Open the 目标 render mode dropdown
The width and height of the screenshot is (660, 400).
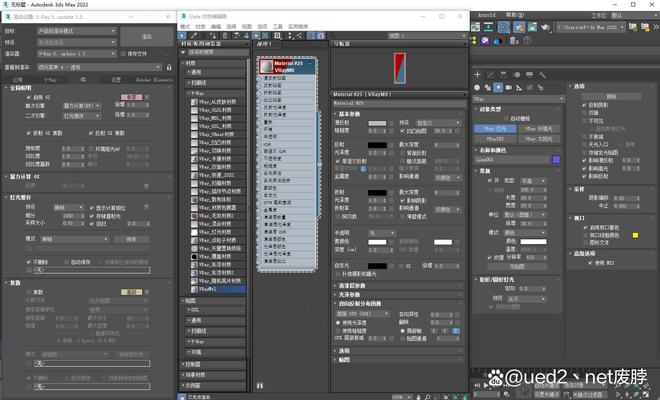[77, 31]
